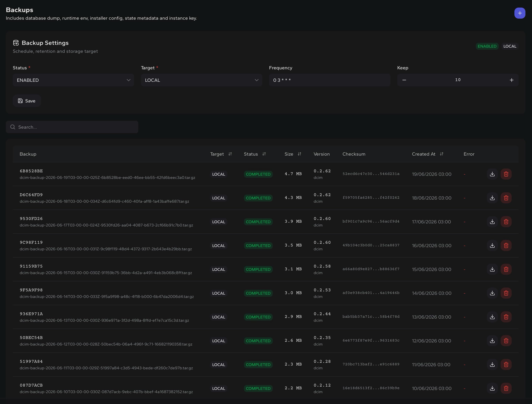Click the 4.3 MB size cell
The width and height of the screenshot is (532, 404).
293,198
